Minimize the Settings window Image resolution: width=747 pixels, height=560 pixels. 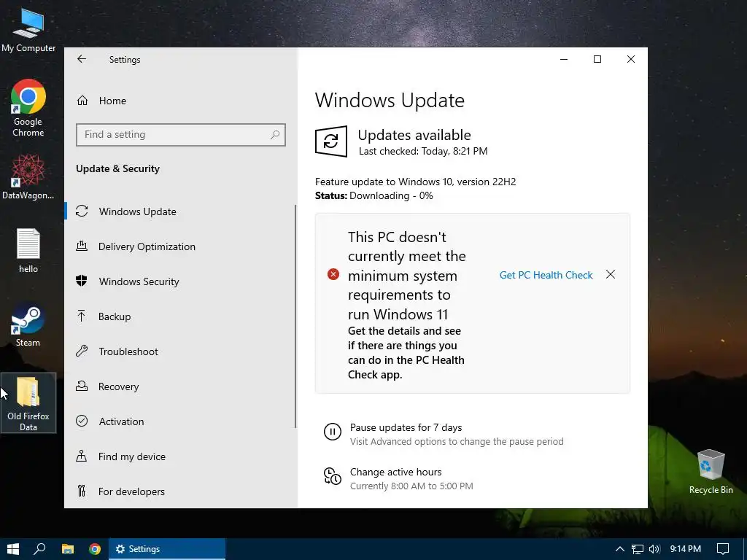point(564,59)
